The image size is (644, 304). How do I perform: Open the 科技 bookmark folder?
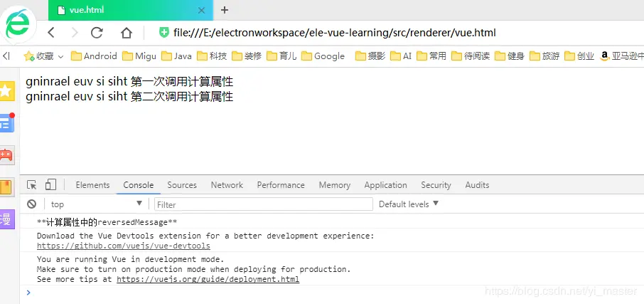coord(212,56)
